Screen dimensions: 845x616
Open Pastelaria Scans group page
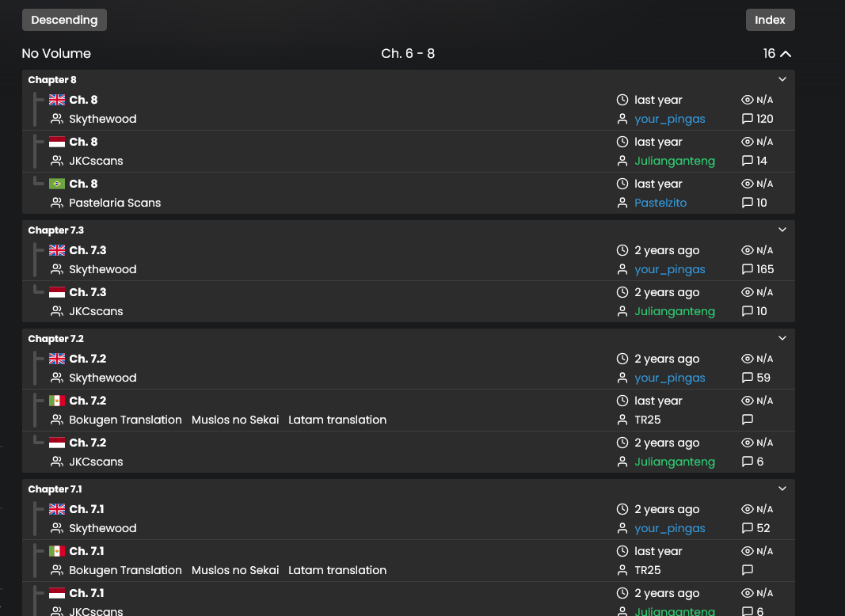pyautogui.click(x=115, y=203)
